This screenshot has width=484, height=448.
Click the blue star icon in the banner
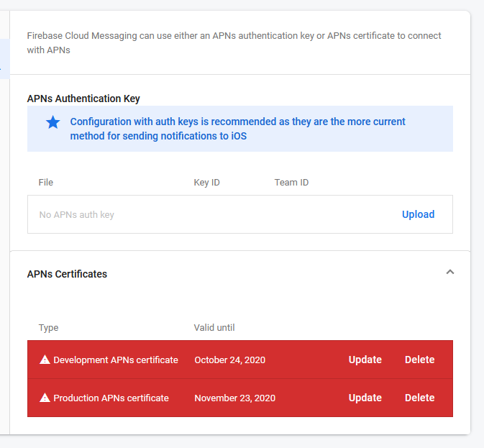click(x=53, y=122)
